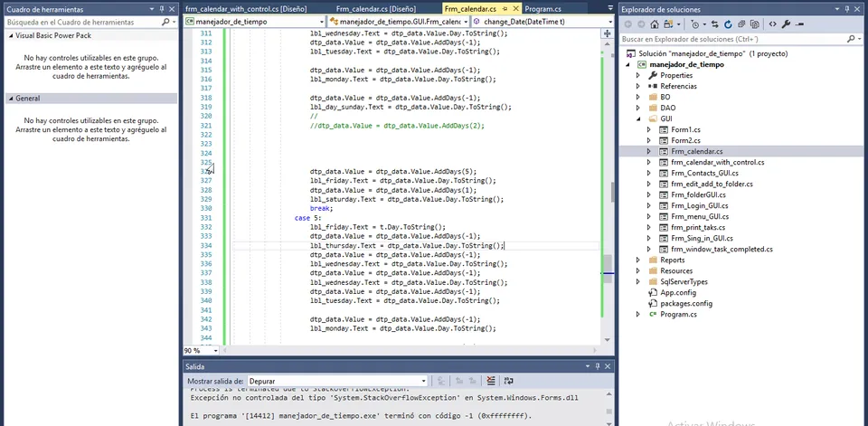Click the Show All Files icon
The image size is (868, 426).
(754, 24)
